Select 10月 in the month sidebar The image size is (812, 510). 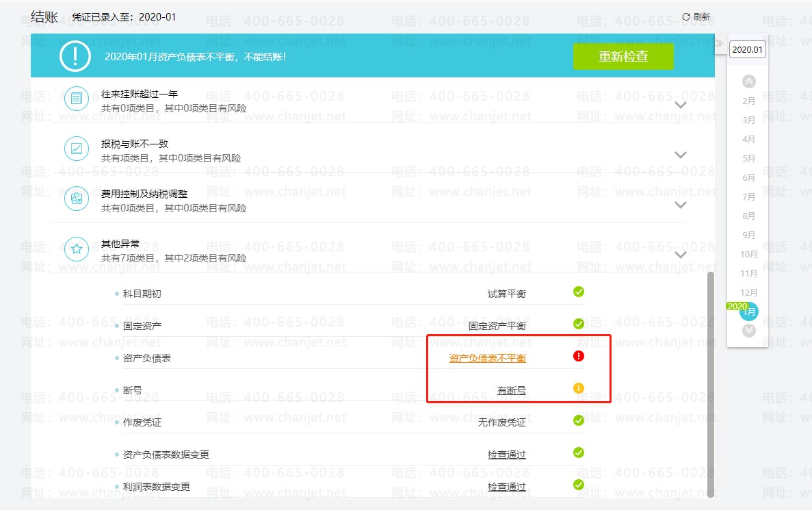tap(748, 254)
